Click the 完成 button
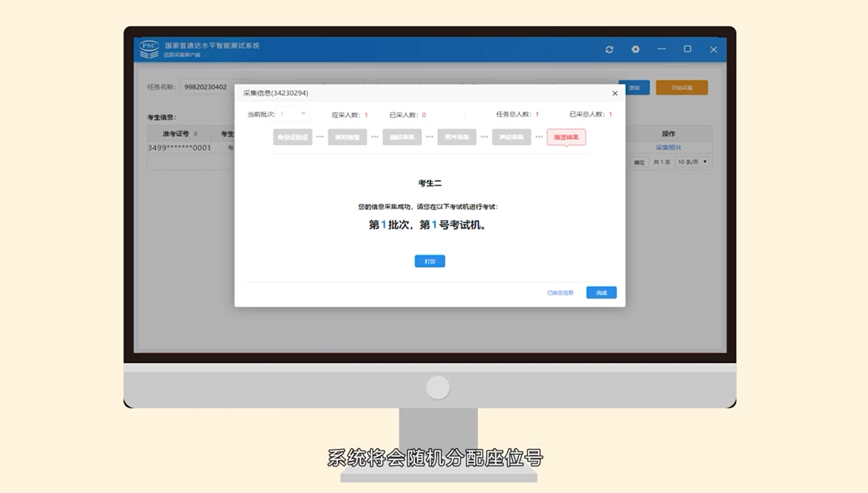The height and width of the screenshot is (493, 868). pos(601,293)
